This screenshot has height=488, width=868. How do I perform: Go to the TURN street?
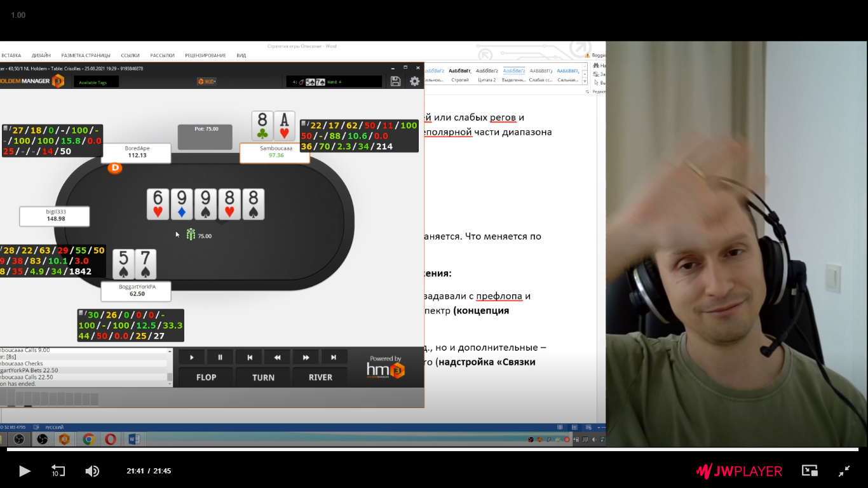263,377
